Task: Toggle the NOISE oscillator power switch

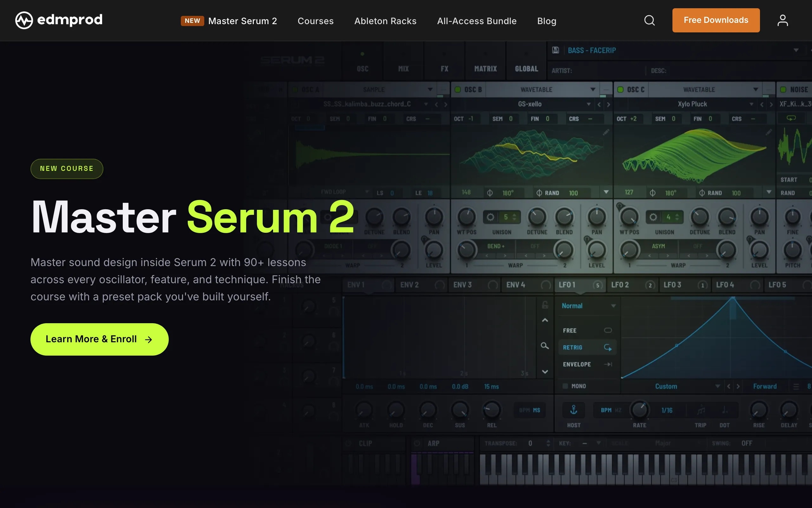Action: 783,90
